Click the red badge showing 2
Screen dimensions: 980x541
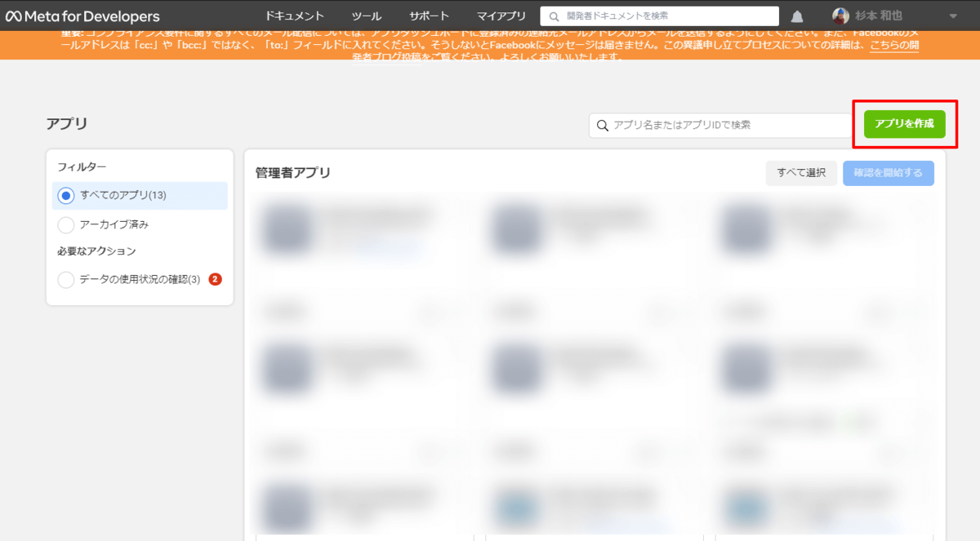215,279
